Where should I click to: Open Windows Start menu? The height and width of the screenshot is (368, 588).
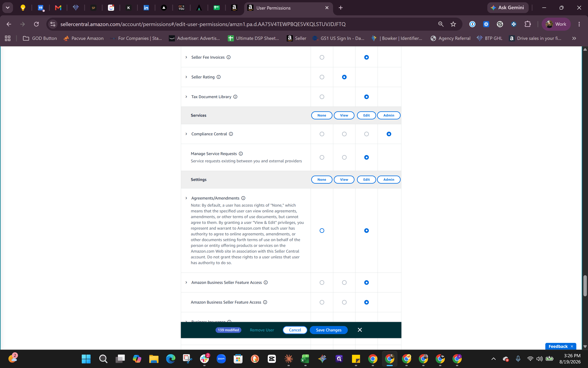86,358
